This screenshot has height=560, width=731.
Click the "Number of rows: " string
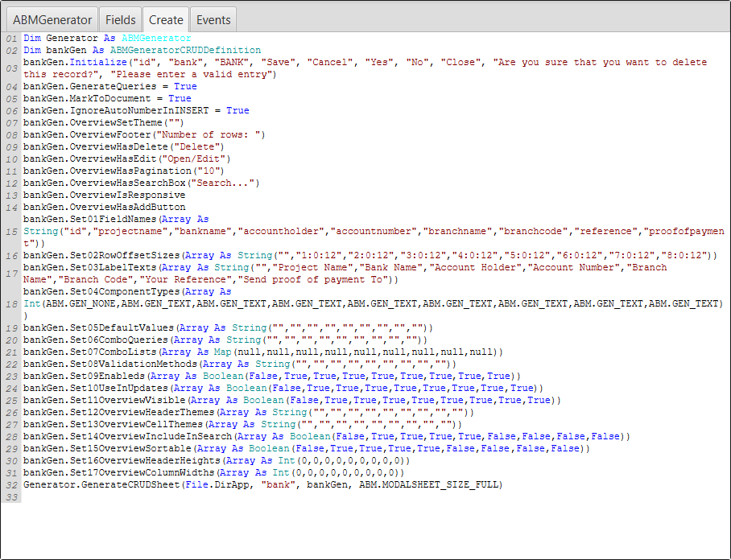[208, 135]
